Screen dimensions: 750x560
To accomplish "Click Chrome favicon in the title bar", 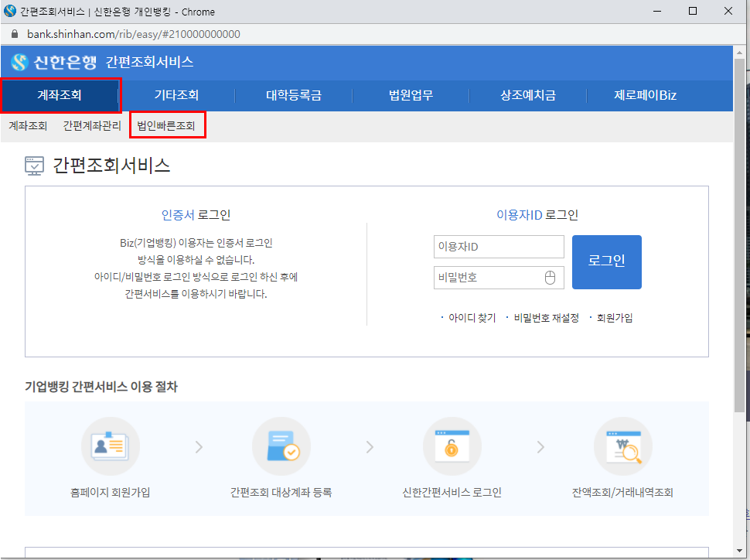I will tap(10, 11).
